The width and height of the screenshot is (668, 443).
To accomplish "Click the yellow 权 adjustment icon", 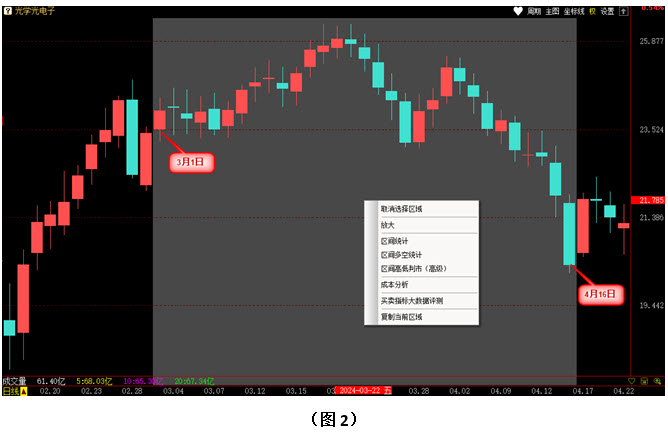I will (x=592, y=11).
